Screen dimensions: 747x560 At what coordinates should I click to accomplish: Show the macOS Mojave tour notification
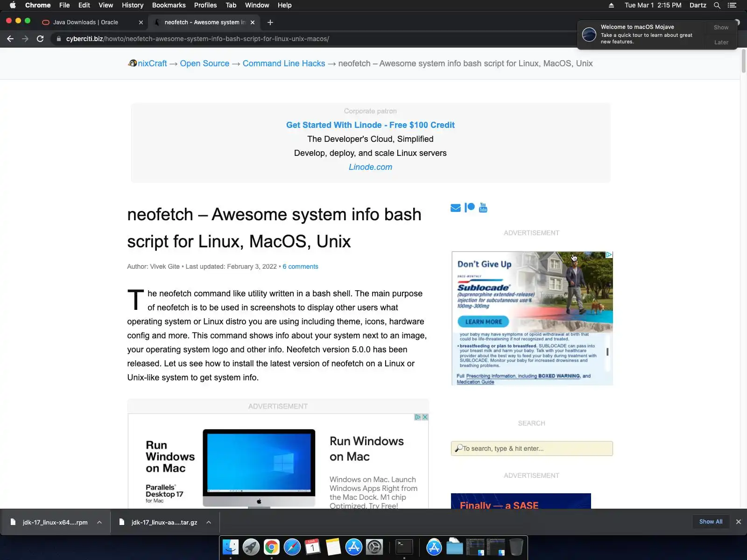[721, 28]
